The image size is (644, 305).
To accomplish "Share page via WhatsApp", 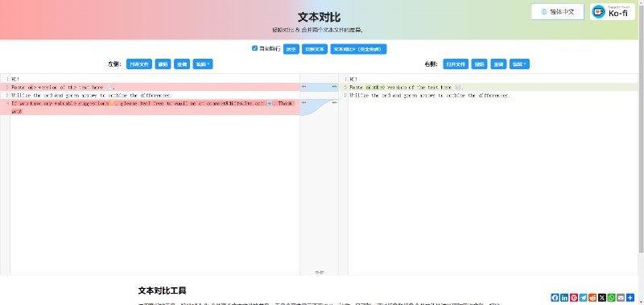I will coord(612,298).
